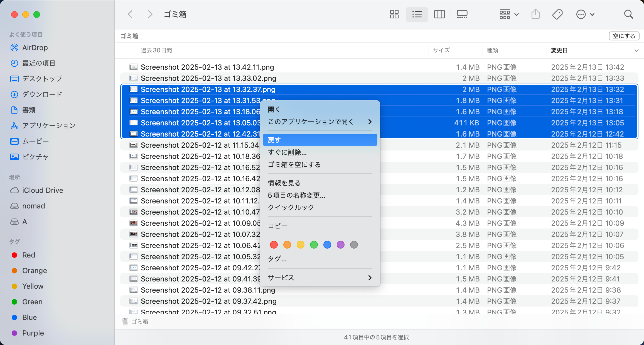644x345 pixels.
Task: Select すぐに削除 in the context menu
Action: coord(287,152)
